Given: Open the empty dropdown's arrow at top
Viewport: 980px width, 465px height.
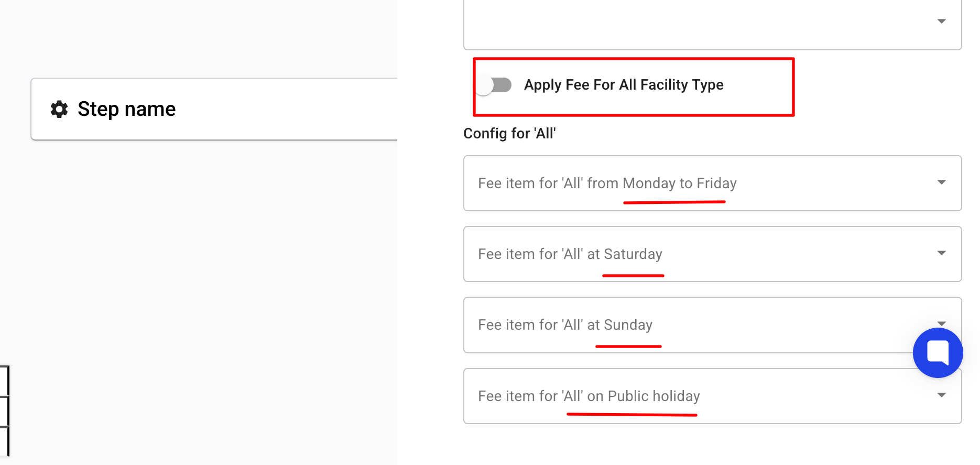Looking at the screenshot, I should click(x=941, y=21).
